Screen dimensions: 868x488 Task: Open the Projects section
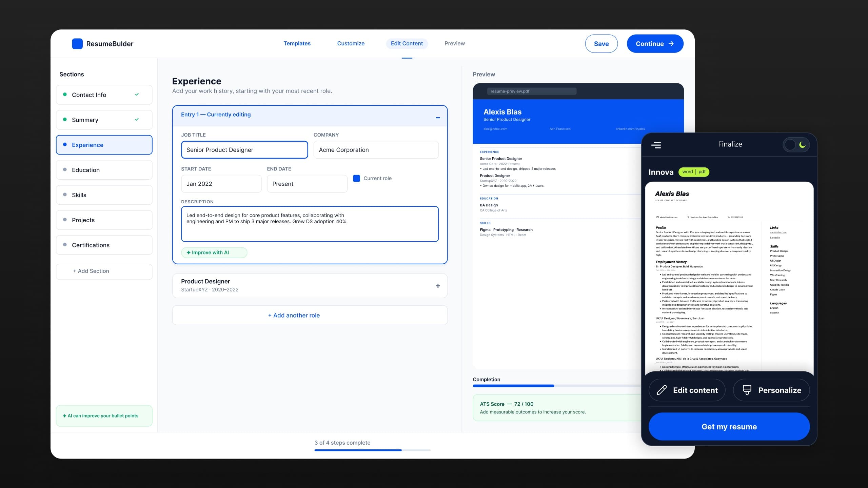point(104,220)
